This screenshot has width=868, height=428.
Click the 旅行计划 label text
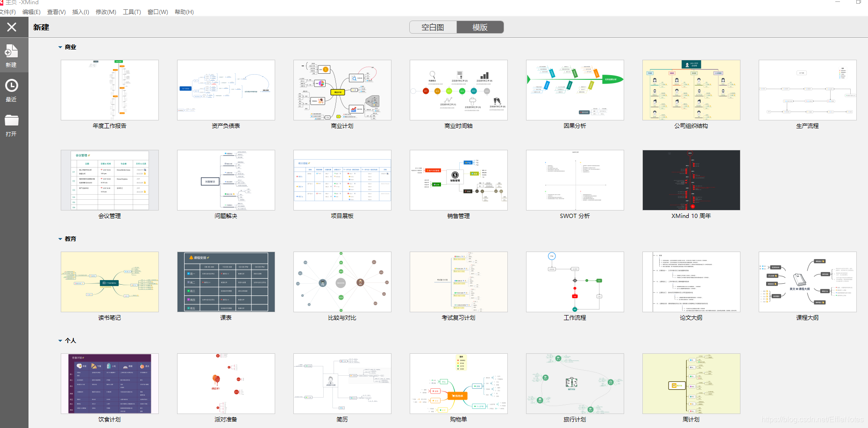coord(575,420)
